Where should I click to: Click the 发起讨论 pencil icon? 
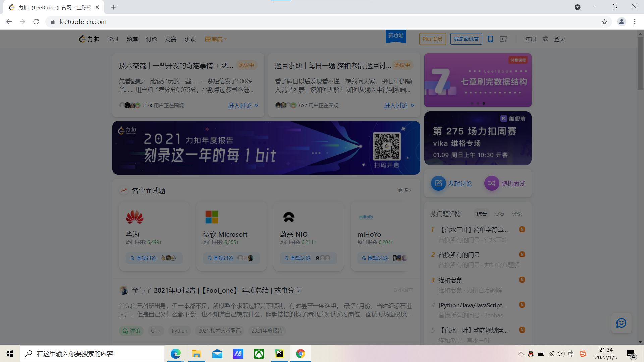438,183
